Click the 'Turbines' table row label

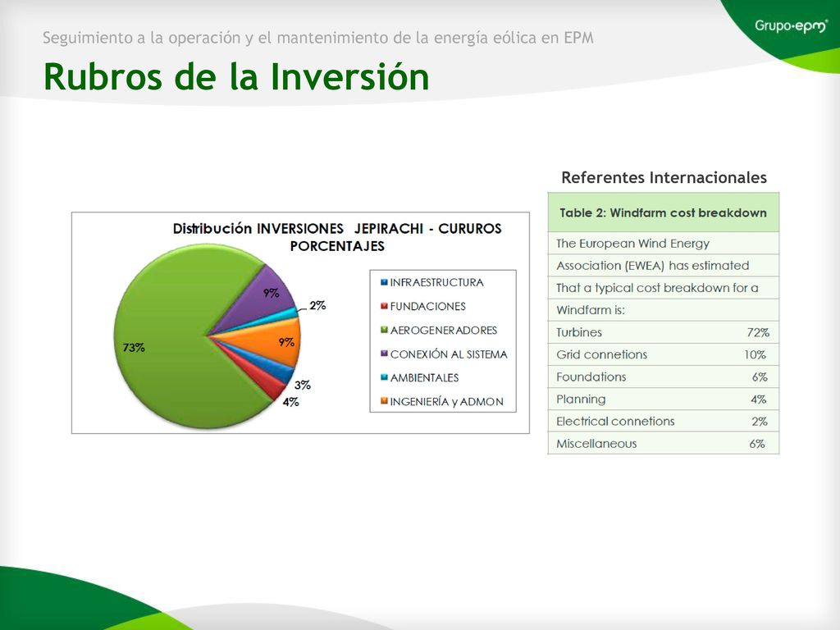(x=579, y=332)
